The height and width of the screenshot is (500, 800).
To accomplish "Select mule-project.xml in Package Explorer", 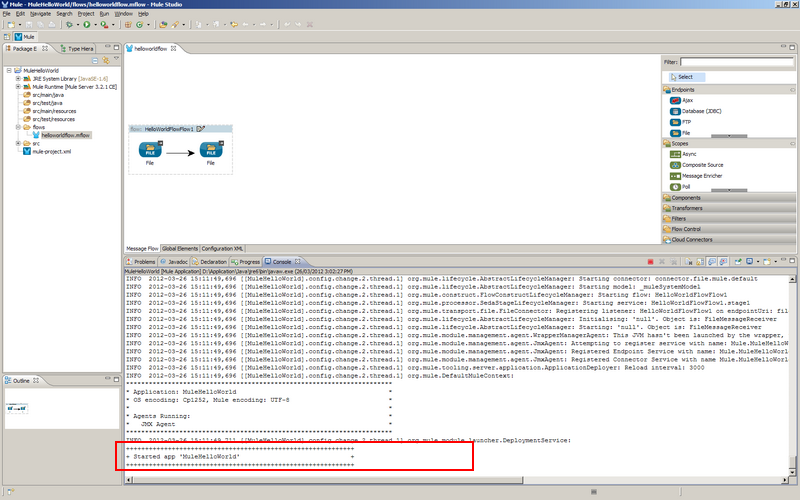I will click(47, 152).
